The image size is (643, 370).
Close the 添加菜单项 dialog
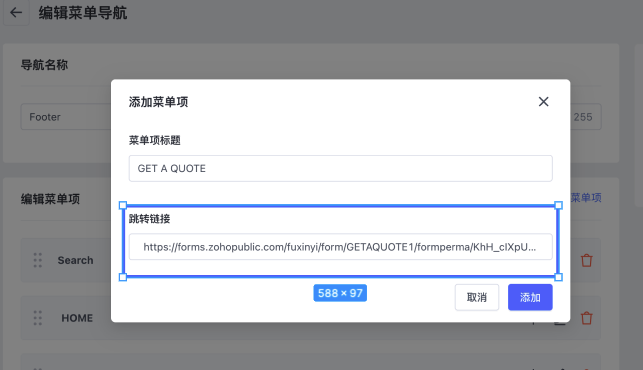pyautogui.click(x=543, y=102)
